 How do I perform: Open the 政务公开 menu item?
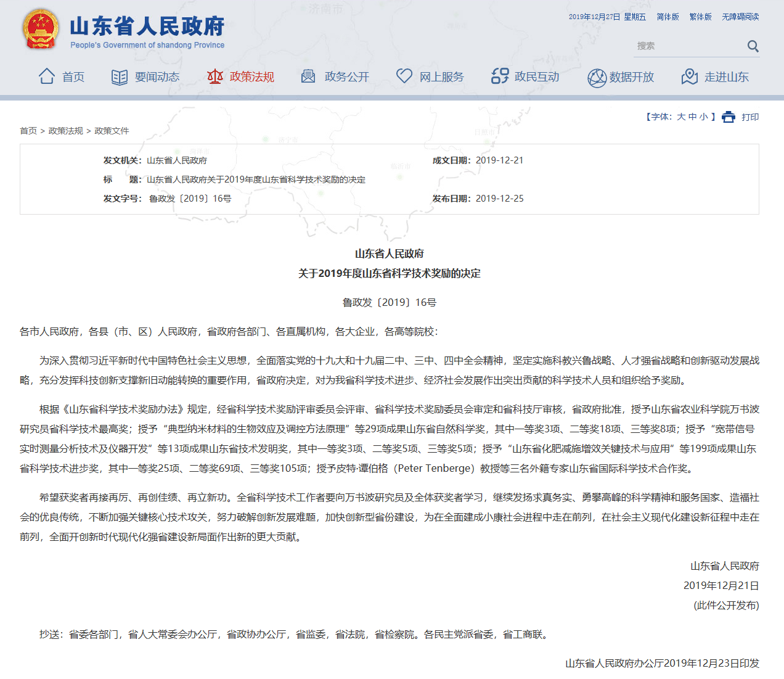pyautogui.click(x=347, y=77)
